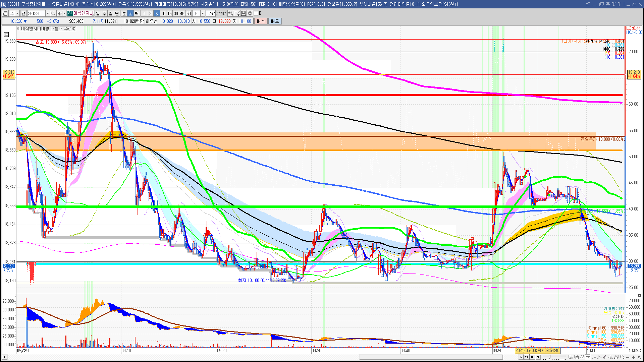This screenshot has width=644, height=362.
Task: Click the speaker sound icon
Action: point(59,13)
